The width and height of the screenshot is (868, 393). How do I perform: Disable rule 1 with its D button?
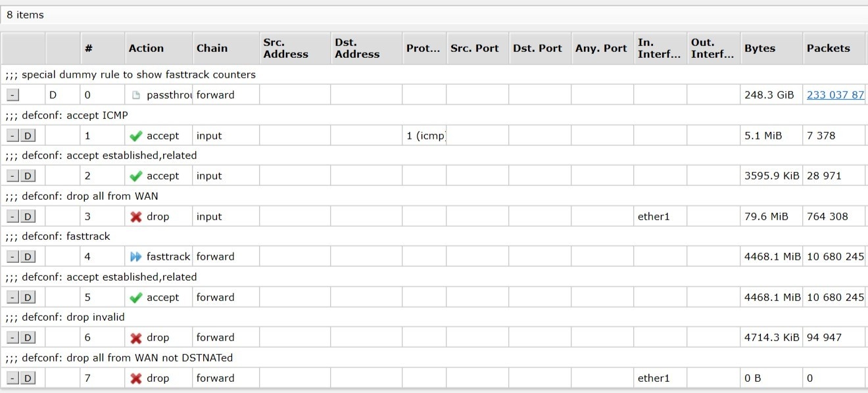(28, 136)
